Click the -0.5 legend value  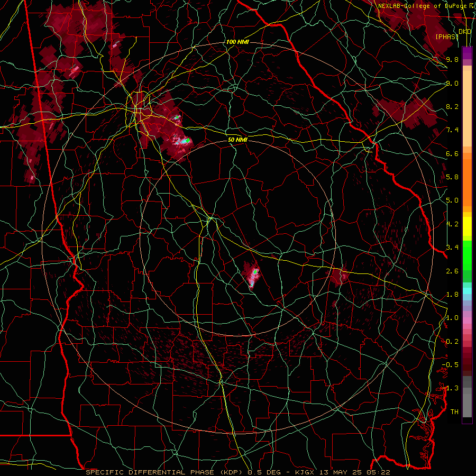tap(450, 364)
